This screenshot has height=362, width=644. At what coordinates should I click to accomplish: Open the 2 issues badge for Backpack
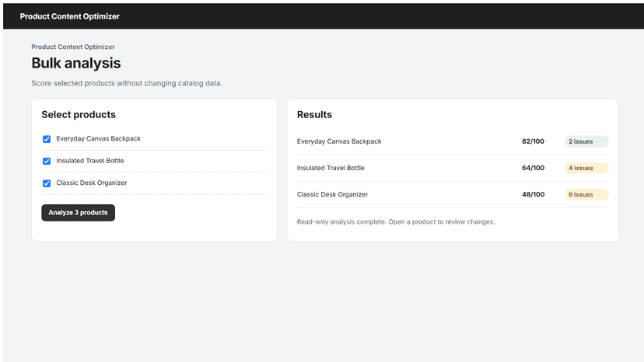coord(586,141)
